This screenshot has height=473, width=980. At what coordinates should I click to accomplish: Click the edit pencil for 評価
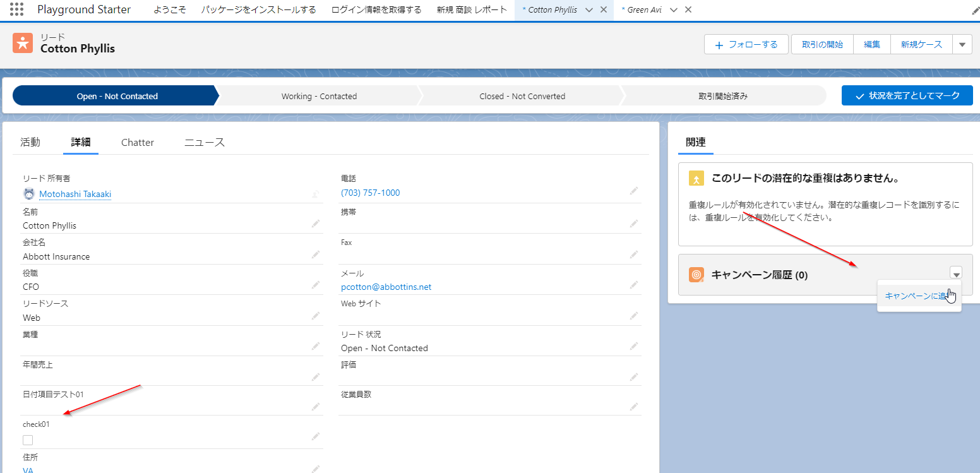pyautogui.click(x=633, y=376)
